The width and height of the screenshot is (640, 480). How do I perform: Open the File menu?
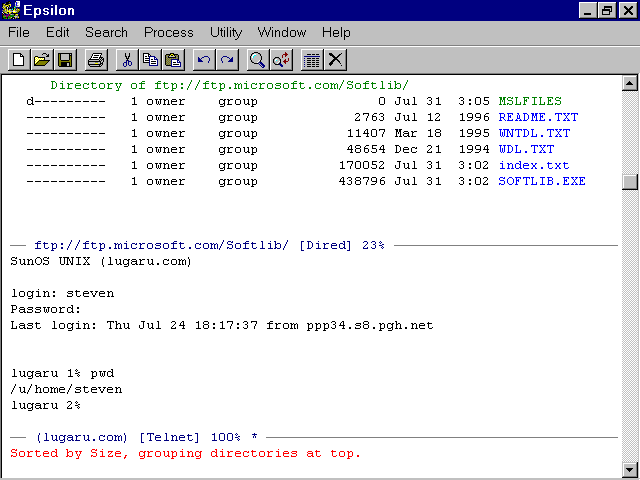[19, 33]
